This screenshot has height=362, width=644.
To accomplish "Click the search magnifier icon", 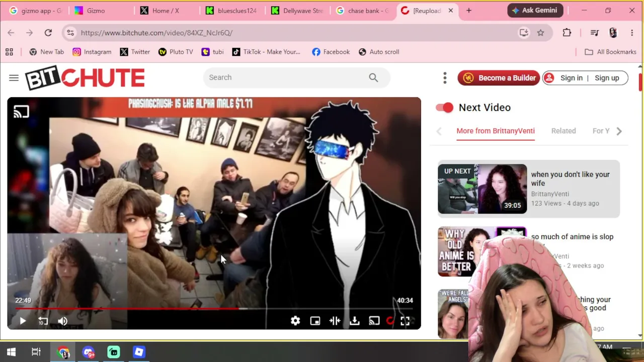I will [x=373, y=77].
